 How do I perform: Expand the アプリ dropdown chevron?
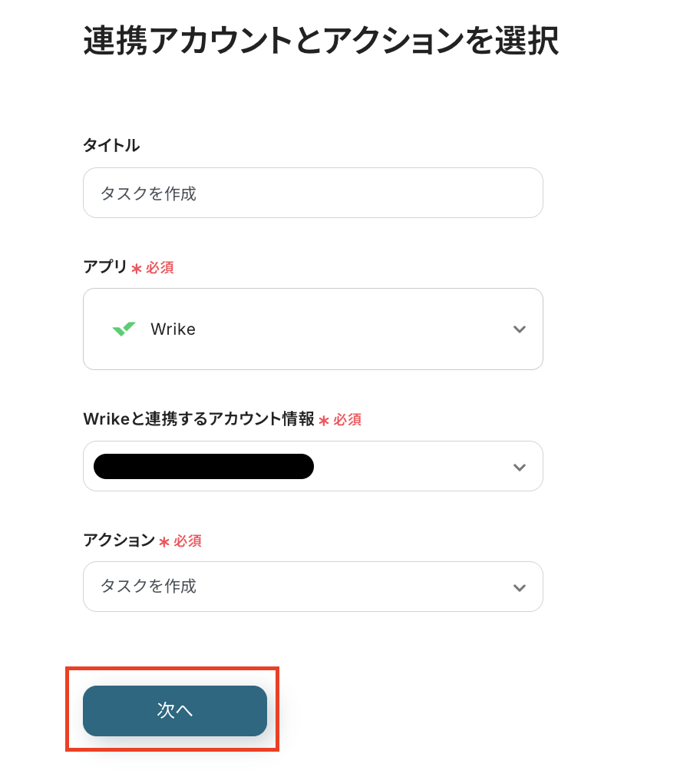tap(520, 329)
